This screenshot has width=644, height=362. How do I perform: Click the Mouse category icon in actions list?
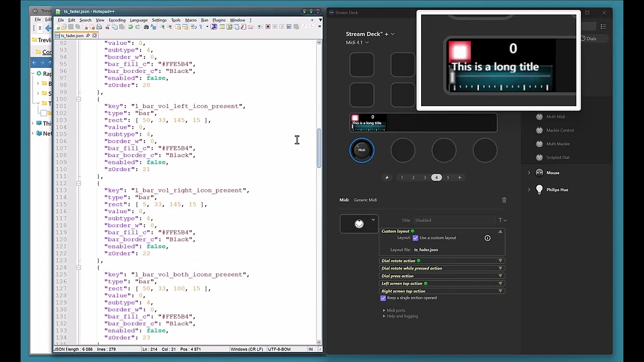pos(539,172)
